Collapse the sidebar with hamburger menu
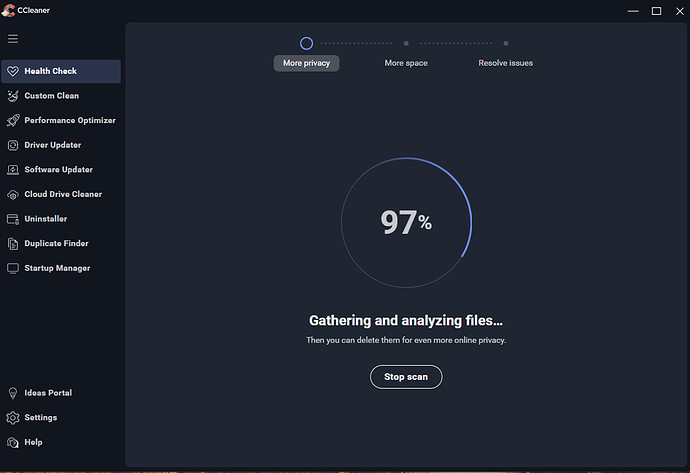The width and height of the screenshot is (690, 473). click(x=13, y=39)
